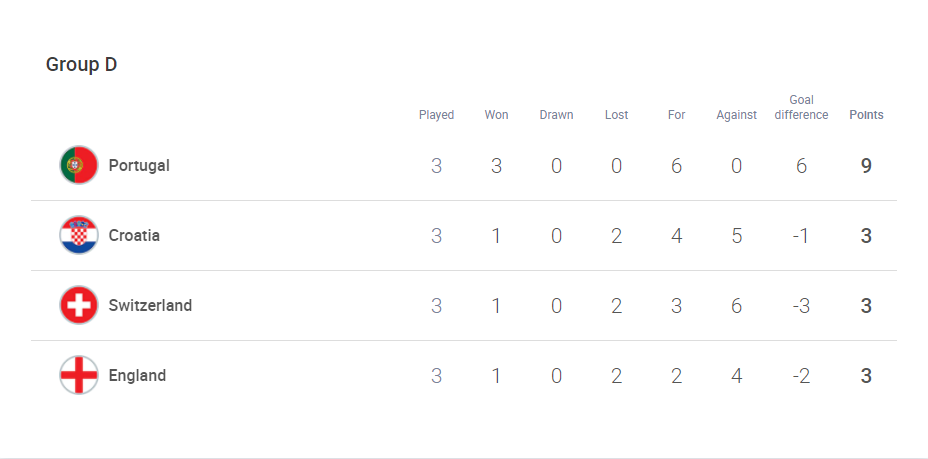Select the England team name
This screenshot has width=928, height=459.
(x=137, y=376)
